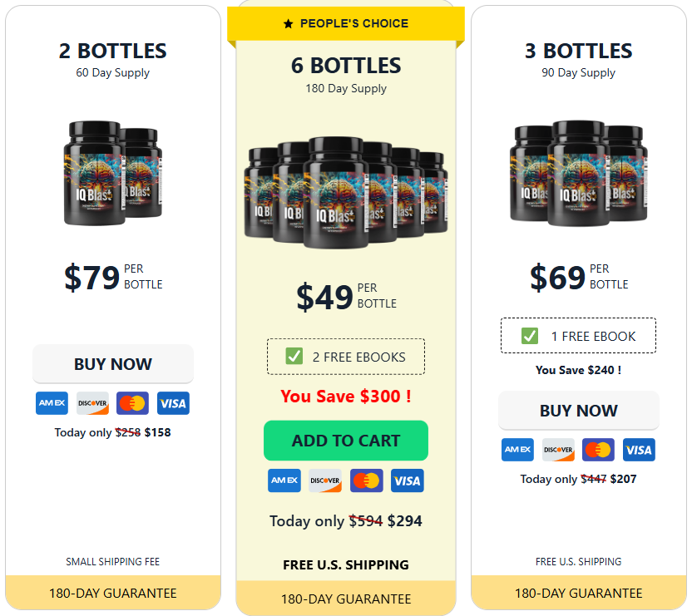Click the Discover card icon in 6 Bottles package
This screenshot has width=692, height=616.
tap(325, 480)
